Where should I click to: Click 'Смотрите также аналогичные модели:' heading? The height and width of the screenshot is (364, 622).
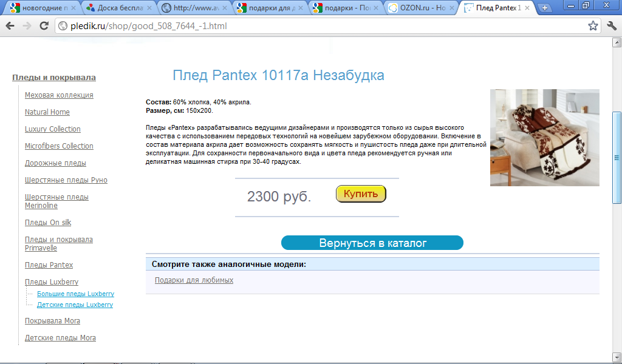coord(229,264)
